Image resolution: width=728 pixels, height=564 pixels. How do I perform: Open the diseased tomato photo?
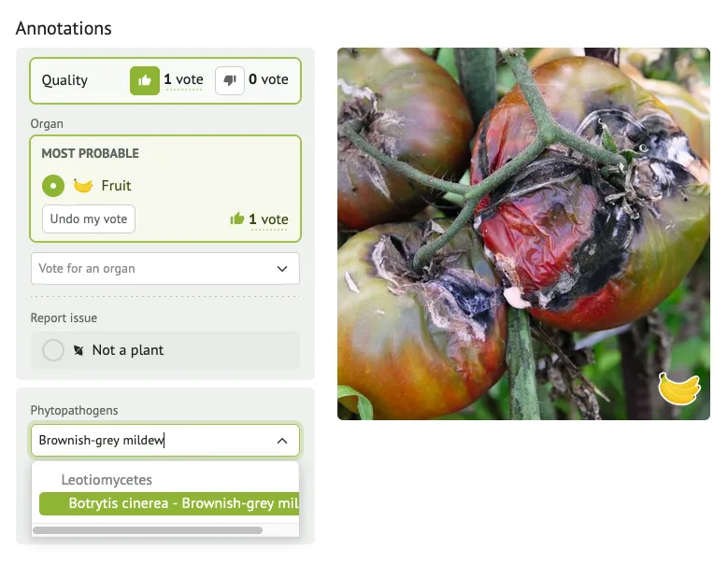point(523,233)
